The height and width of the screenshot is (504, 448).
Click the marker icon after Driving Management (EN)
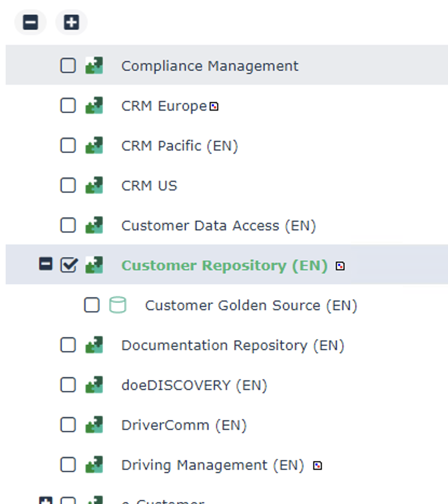[x=317, y=466]
